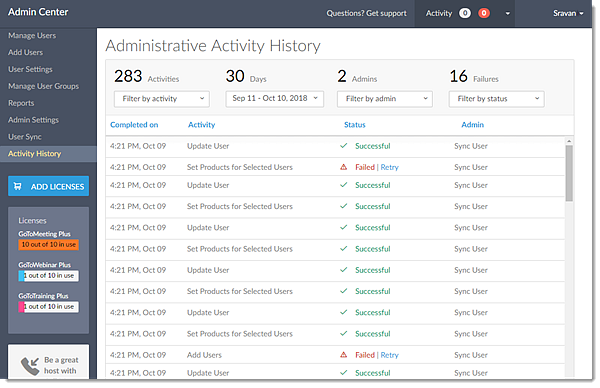
Task: Click the Failed status text on the Add Users row
Action: (x=365, y=355)
